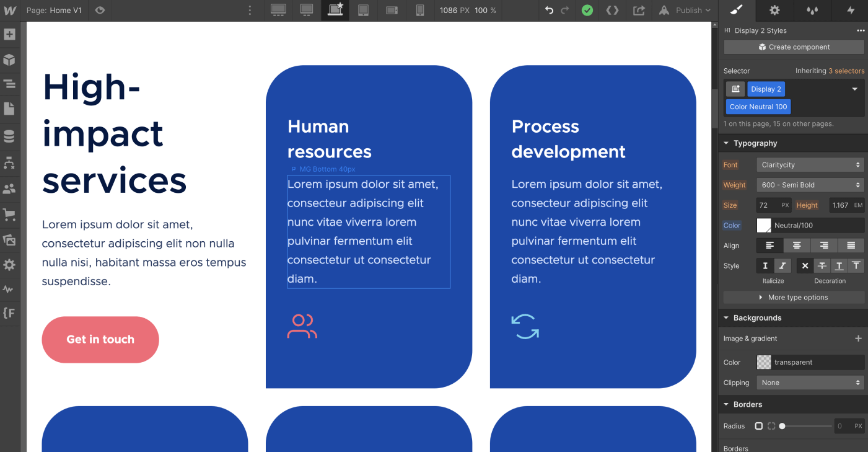The width and height of the screenshot is (868, 452).
Task: Toggle preview mode with the eye icon
Action: tap(99, 11)
